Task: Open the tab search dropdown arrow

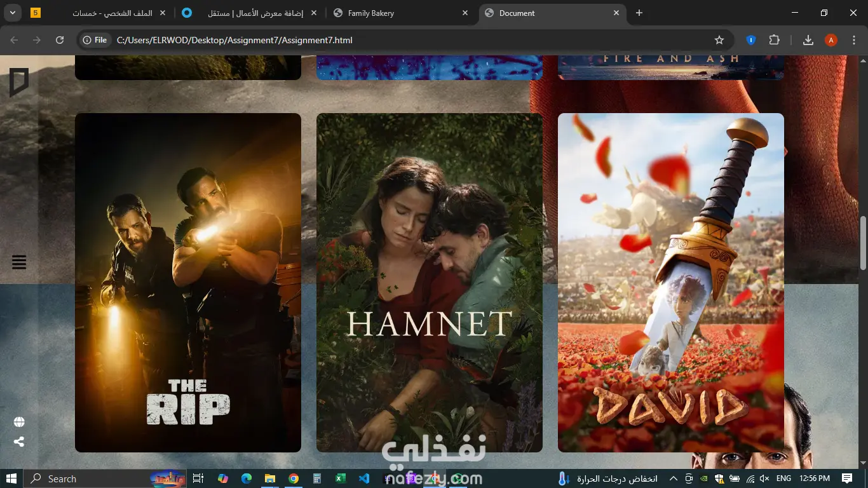Action: coord(13,13)
